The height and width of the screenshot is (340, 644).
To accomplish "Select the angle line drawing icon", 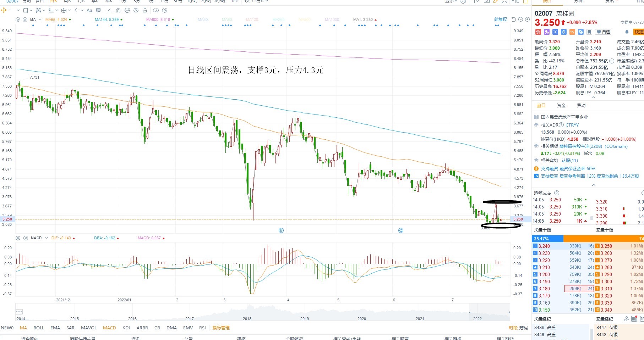I will click(109, 10).
